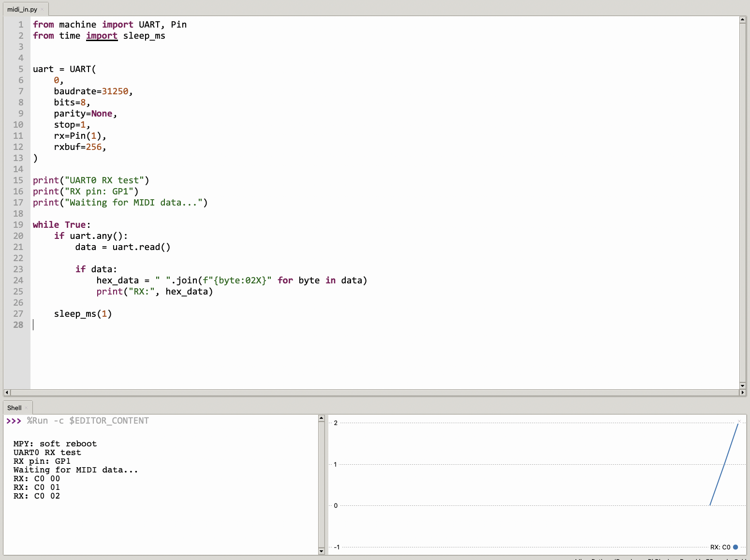Click the editor vertical scrollbar up arrow

pyautogui.click(x=742, y=20)
